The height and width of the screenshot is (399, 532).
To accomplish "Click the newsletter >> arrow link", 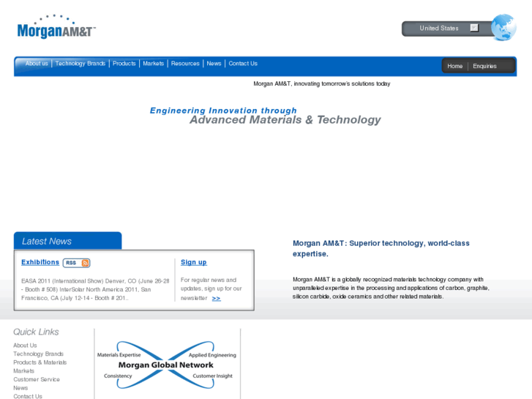I will point(216,298).
